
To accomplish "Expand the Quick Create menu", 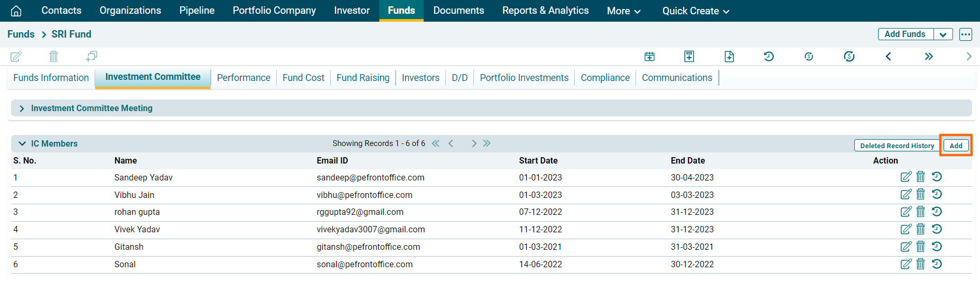I will point(695,11).
